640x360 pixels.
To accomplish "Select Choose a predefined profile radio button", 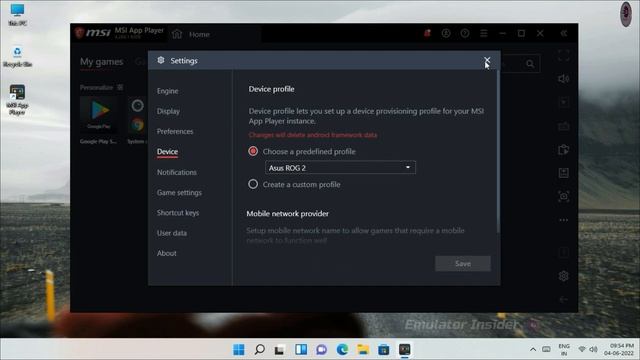I will (x=253, y=151).
